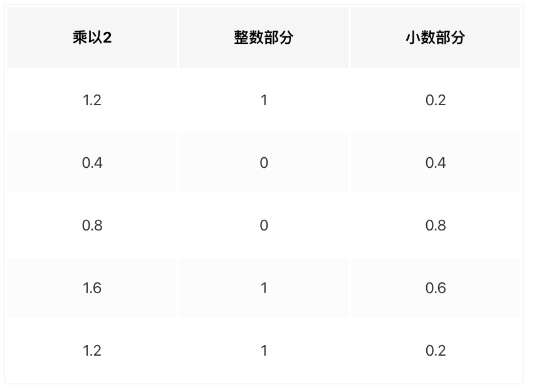Screen dimensions: 534x392
Task: Select integer part 1 in the first data row
Action: [264, 100]
